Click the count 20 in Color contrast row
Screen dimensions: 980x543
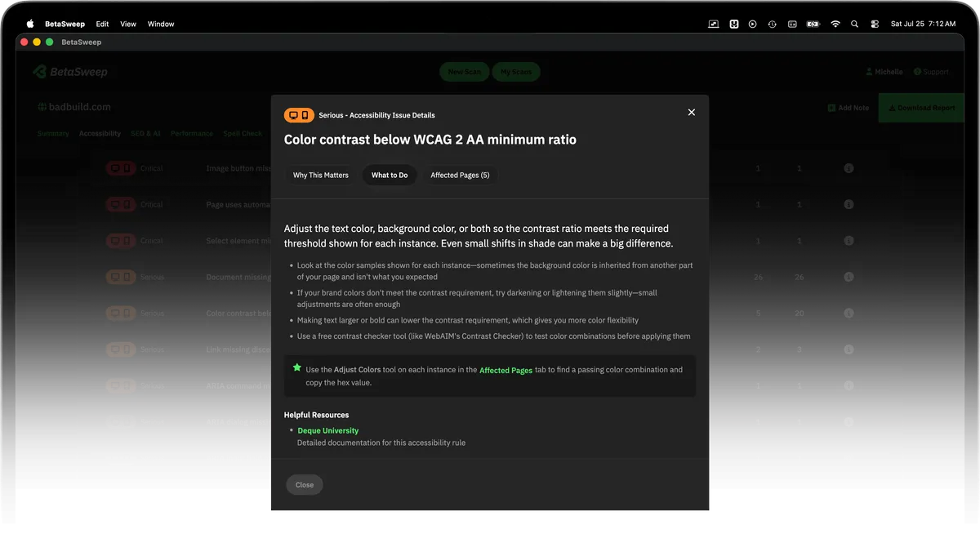pyautogui.click(x=799, y=313)
